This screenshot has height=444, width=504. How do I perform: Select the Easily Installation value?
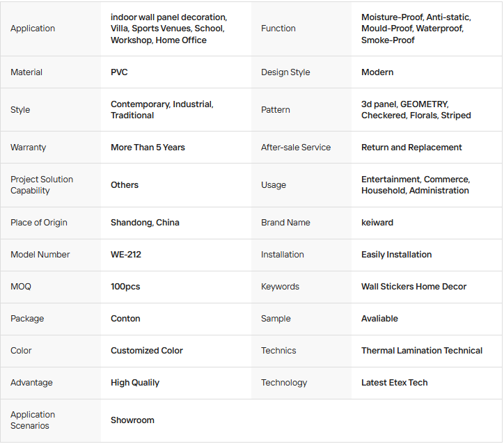[396, 255]
